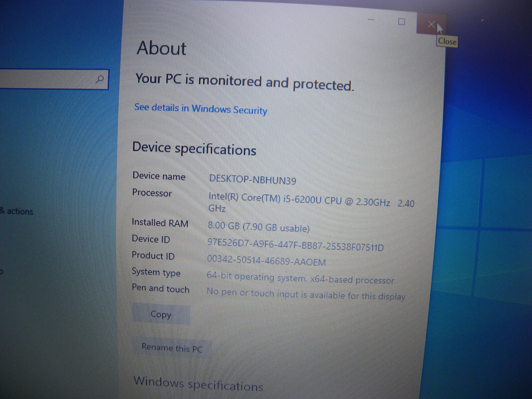
Task: Click the Device ID label
Action: point(151,239)
